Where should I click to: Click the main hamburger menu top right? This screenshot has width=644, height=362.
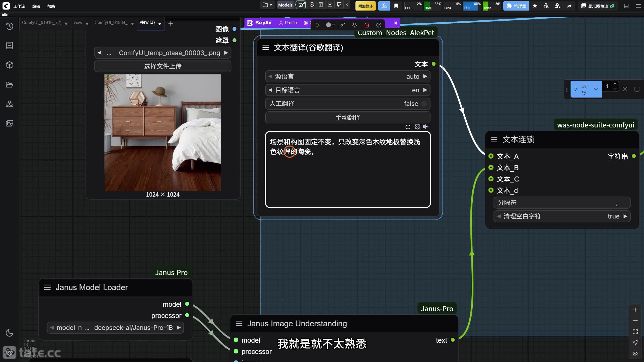coord(638,6)
